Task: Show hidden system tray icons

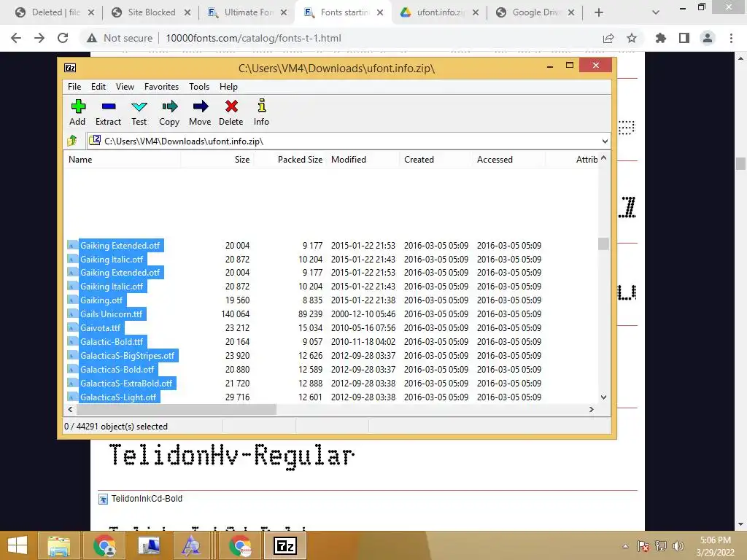Action: point(625,546)
